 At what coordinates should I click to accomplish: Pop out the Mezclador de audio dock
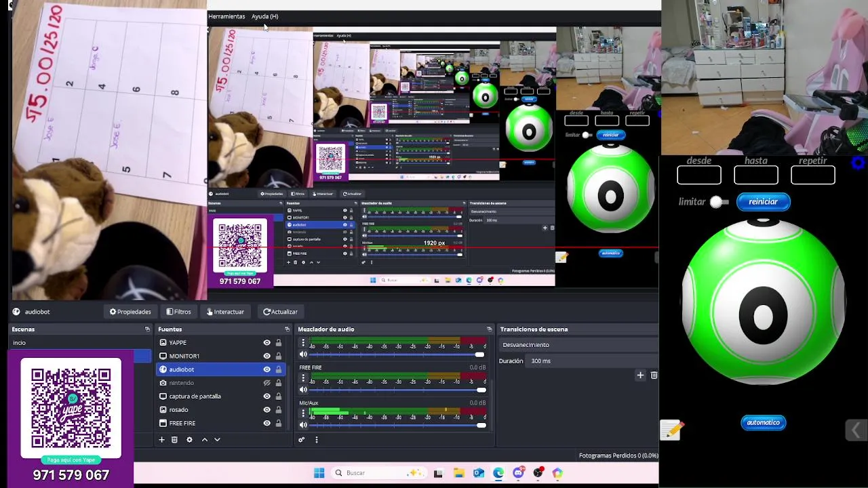pyautogui.click(x=489, y=329)
